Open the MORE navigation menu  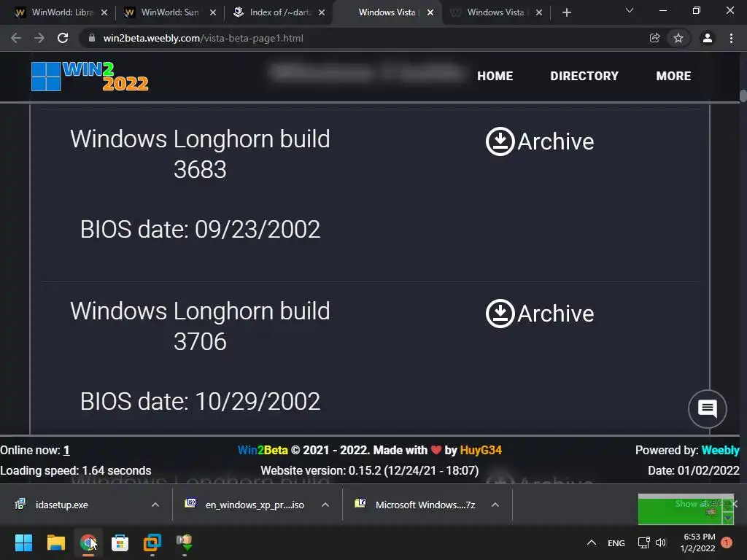tap(673, 76)
